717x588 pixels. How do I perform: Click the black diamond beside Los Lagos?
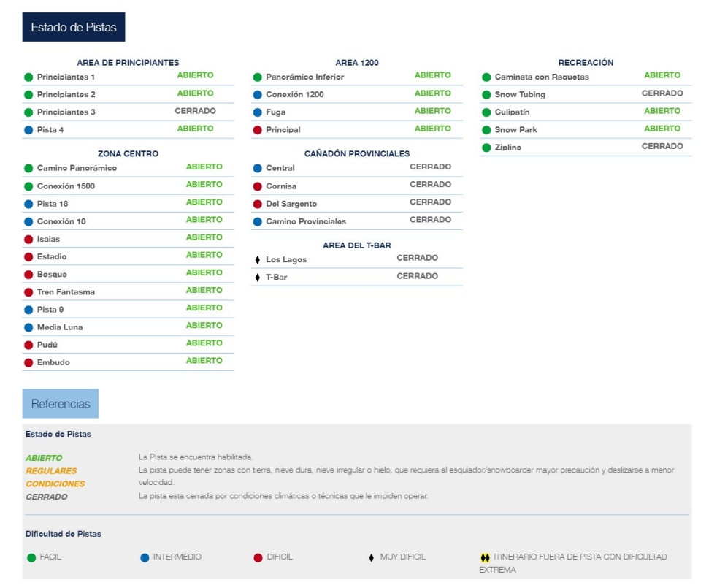click(258, 260)
